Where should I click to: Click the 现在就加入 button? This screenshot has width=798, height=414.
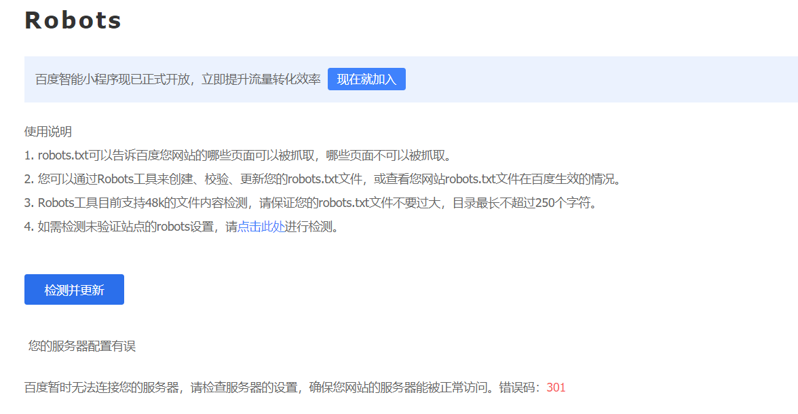tap(366, 79)
